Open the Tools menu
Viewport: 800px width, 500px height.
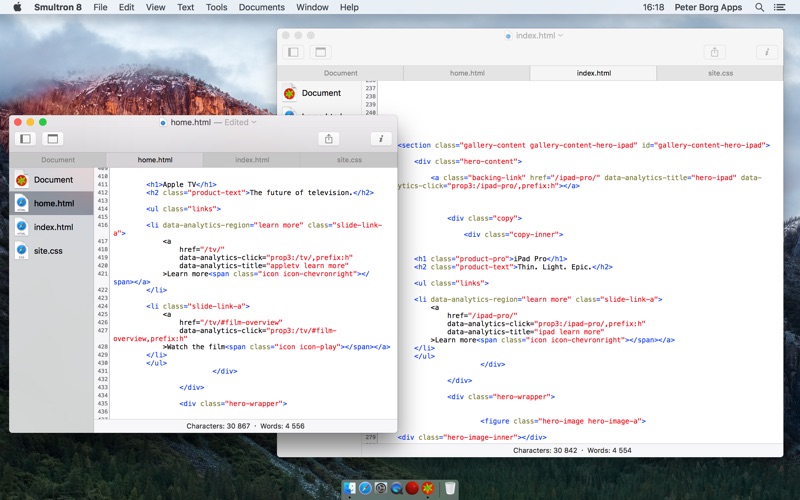pos(216,7)
